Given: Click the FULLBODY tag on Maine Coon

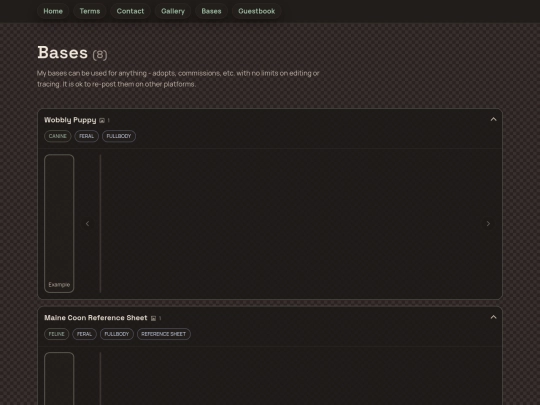Looking at the screenshot, I should 117,334.
